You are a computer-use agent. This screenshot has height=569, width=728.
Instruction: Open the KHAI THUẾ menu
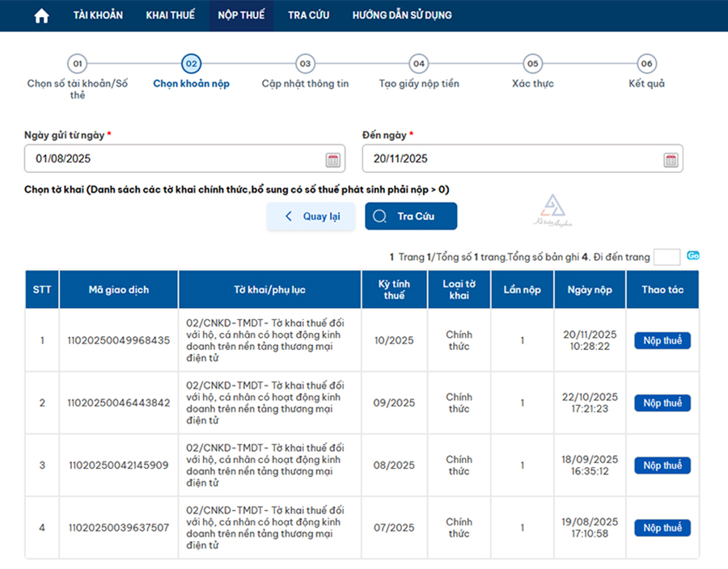point(170,15)
